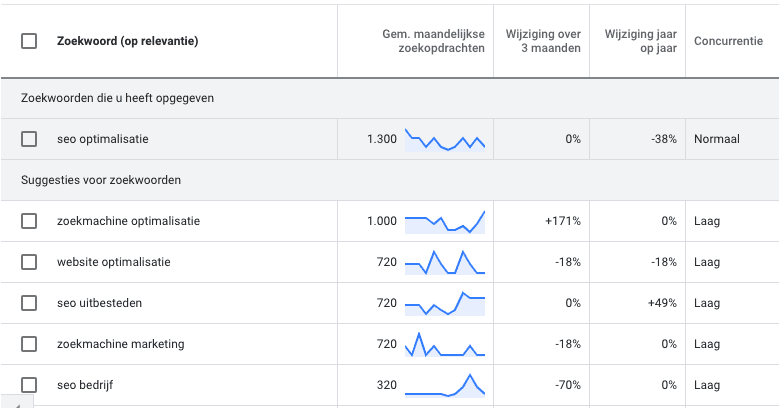Click zoekmachine optimalisatie trend chart

pyautogui.click(x=445, y=221)
